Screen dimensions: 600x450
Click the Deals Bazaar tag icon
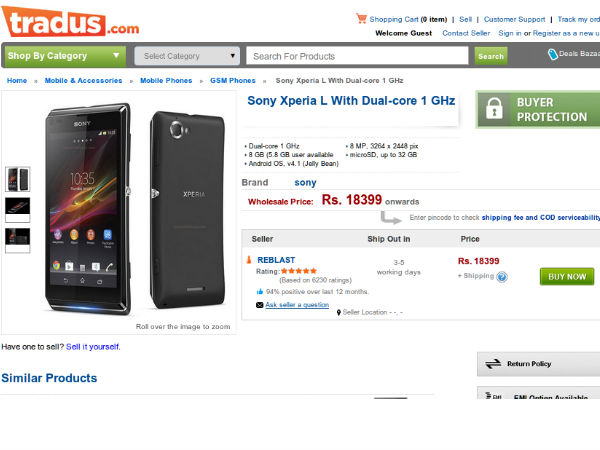[x=553, y=56]
